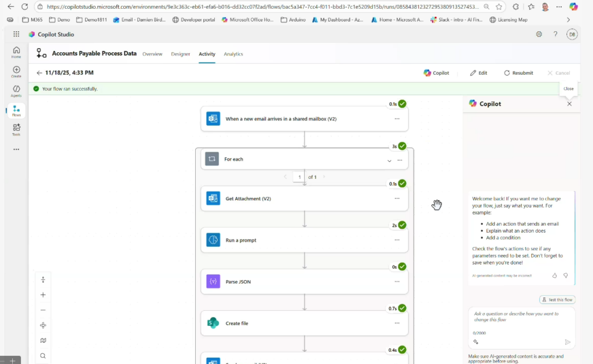Open M365 bookmarks folder
Viewport: 593px width, 364px height.
(x=32, y=20)
